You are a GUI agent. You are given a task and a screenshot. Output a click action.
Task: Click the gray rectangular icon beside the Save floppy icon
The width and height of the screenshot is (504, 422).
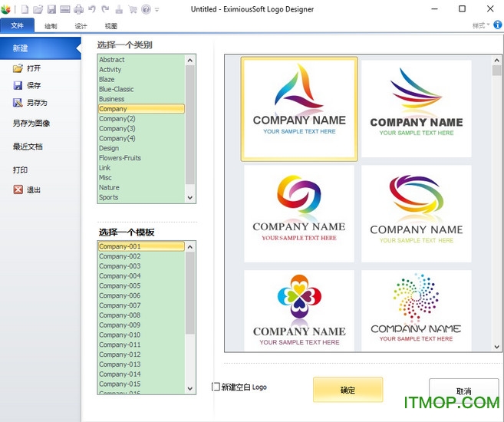(x=65, y=9)
